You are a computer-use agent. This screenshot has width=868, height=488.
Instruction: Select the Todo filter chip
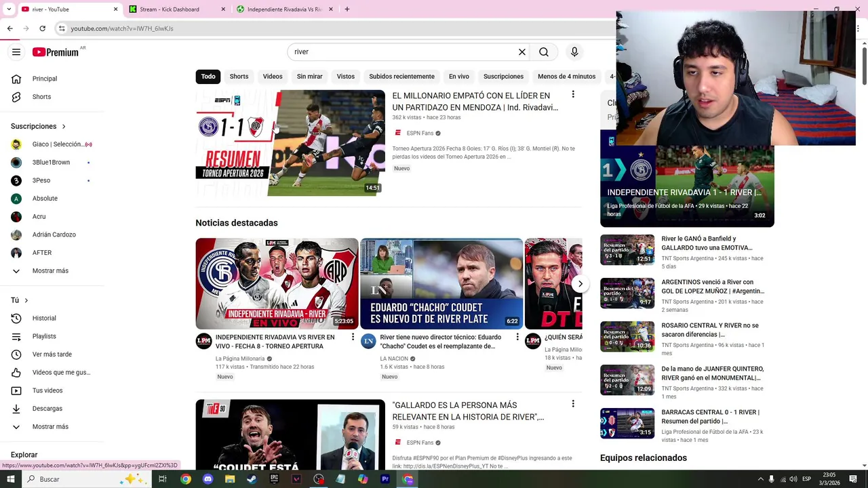click(x=208, y=77)
